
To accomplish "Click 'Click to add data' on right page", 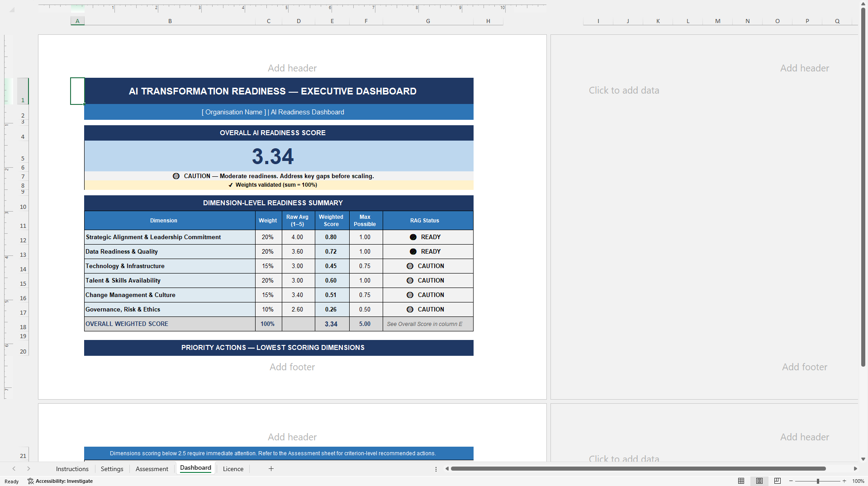I will 624,90.
